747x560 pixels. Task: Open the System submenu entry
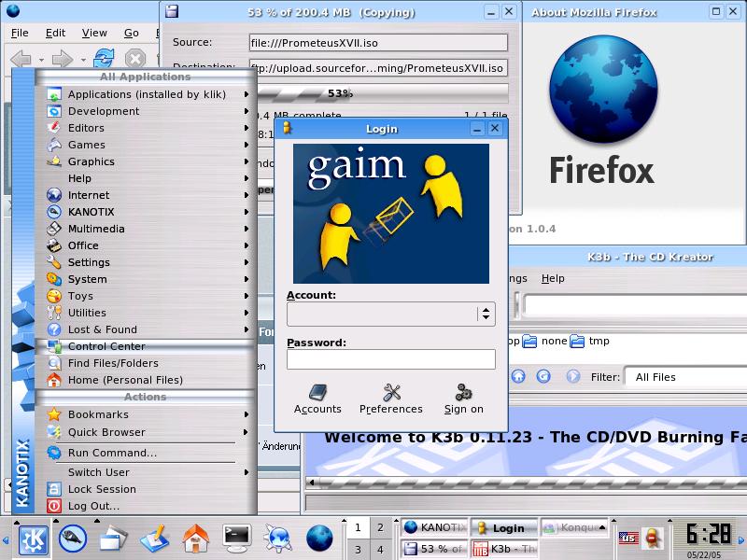(x=146, y=279)
